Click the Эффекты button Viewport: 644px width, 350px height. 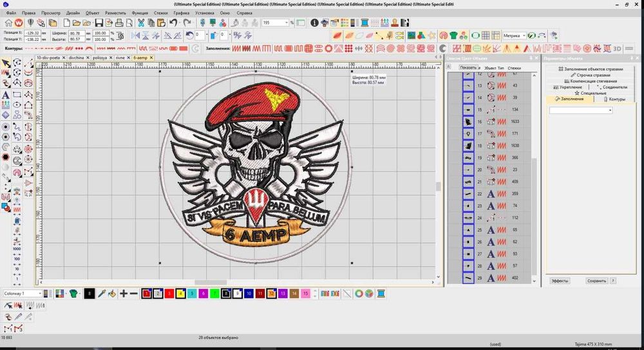coord(560,280)
